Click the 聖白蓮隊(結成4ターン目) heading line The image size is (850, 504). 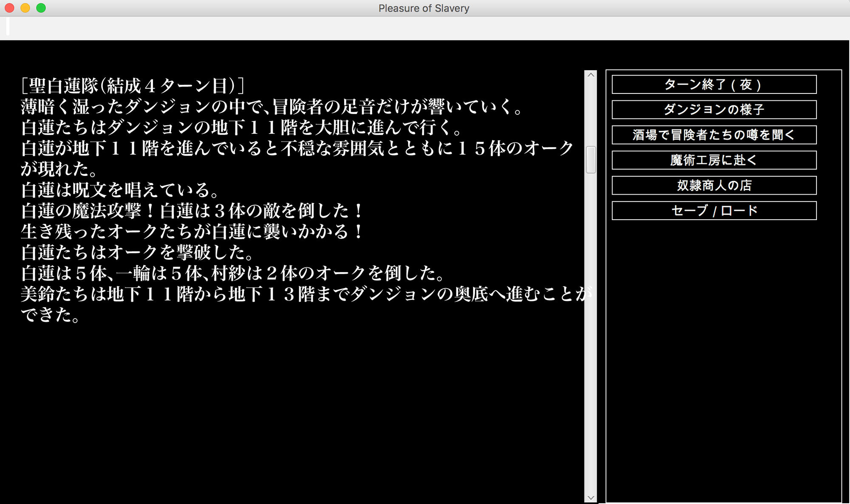point(133,86)
